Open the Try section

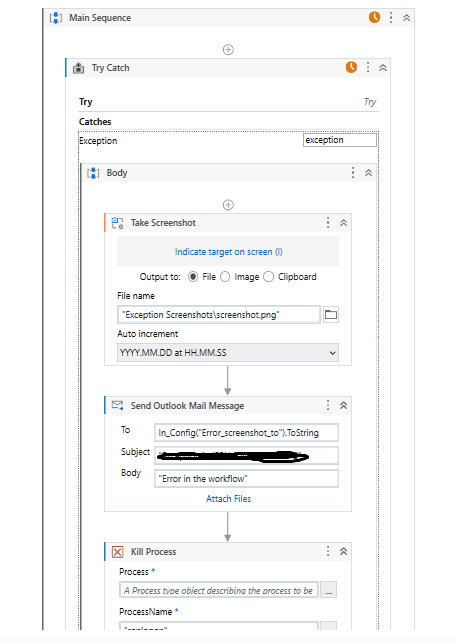click(x=228, y=102)
